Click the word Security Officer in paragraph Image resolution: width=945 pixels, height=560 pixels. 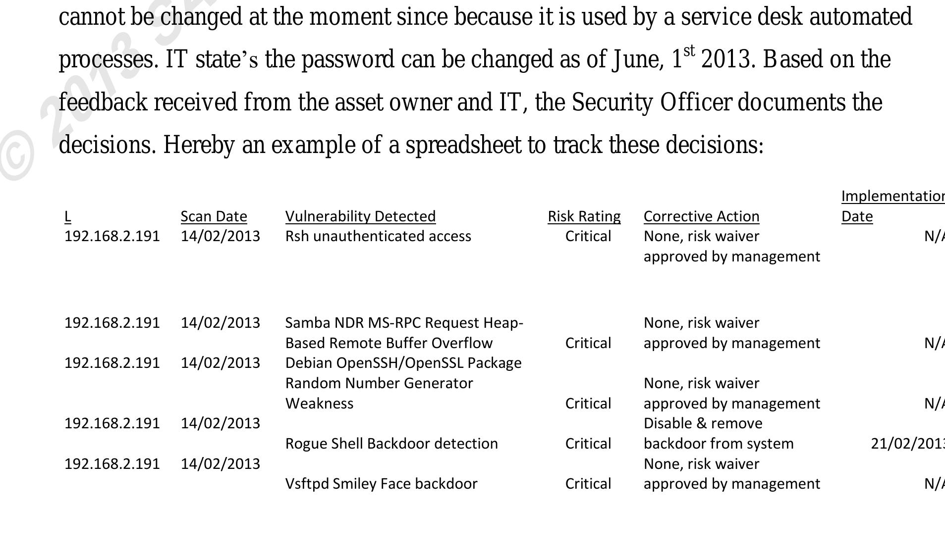(652, 102)
